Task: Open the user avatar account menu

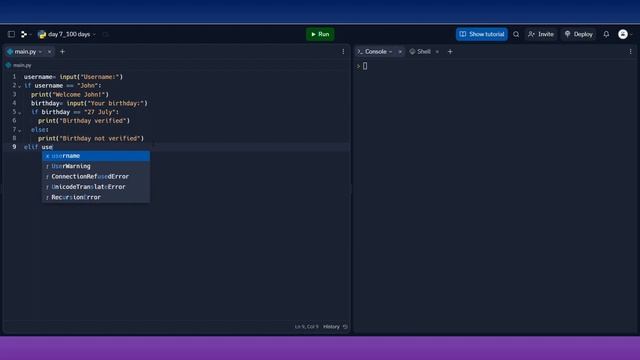Action: (x=623, y=34)
